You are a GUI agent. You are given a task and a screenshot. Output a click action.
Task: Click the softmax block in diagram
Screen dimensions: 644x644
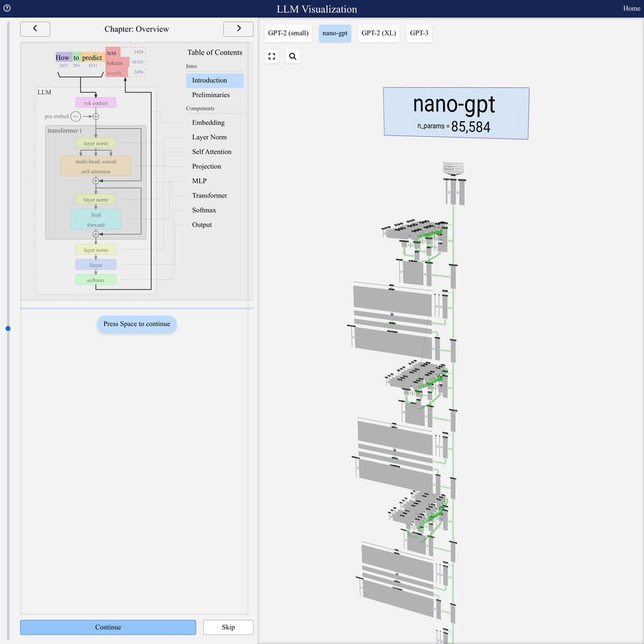[x=96, y=280]
